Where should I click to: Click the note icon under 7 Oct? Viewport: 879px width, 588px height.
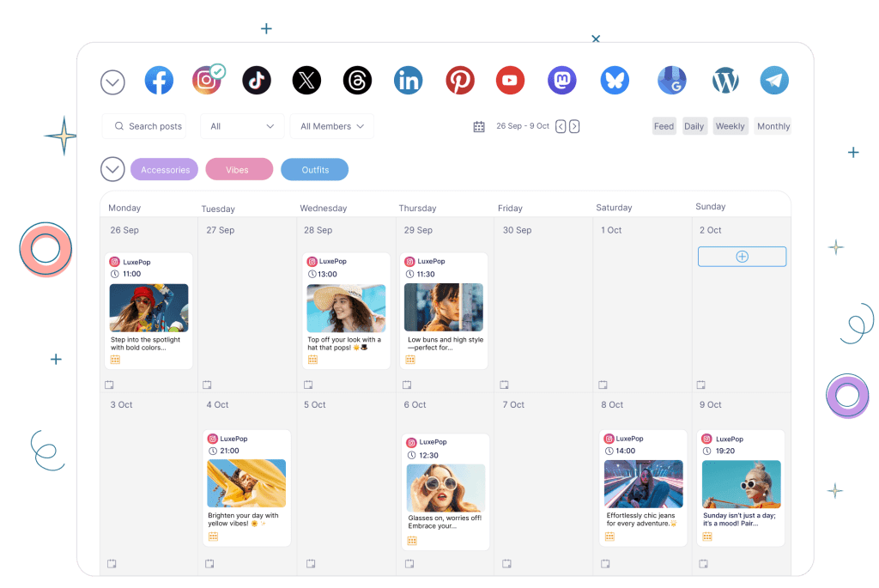tap(506, 563)
